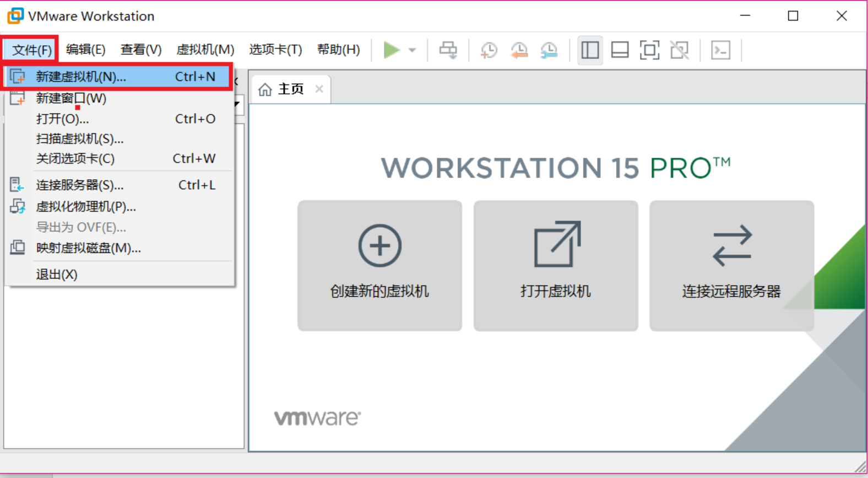
Task: Click the revert to snapshot icon
Action: 519,50
